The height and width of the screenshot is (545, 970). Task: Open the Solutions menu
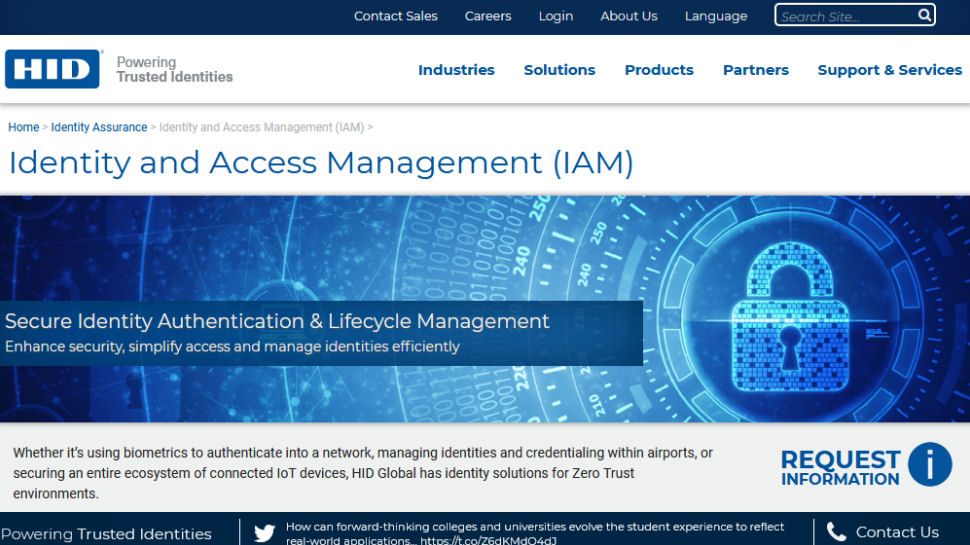(x=559, y=70)
